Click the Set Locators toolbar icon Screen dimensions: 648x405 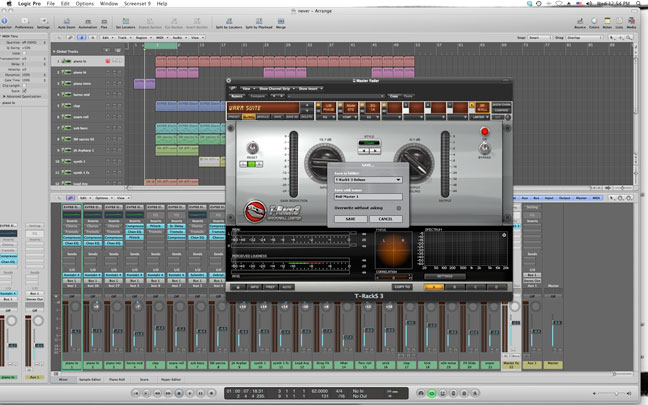tap(125, 22)
